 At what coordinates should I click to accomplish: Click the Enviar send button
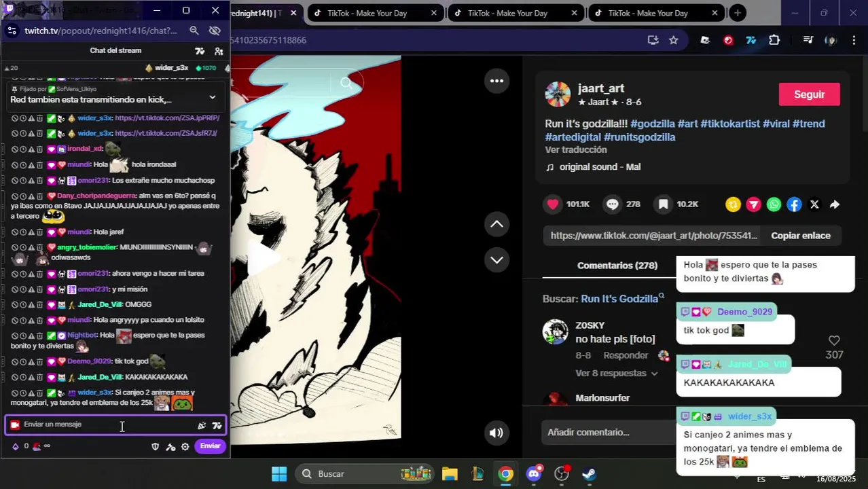(210, 446)
